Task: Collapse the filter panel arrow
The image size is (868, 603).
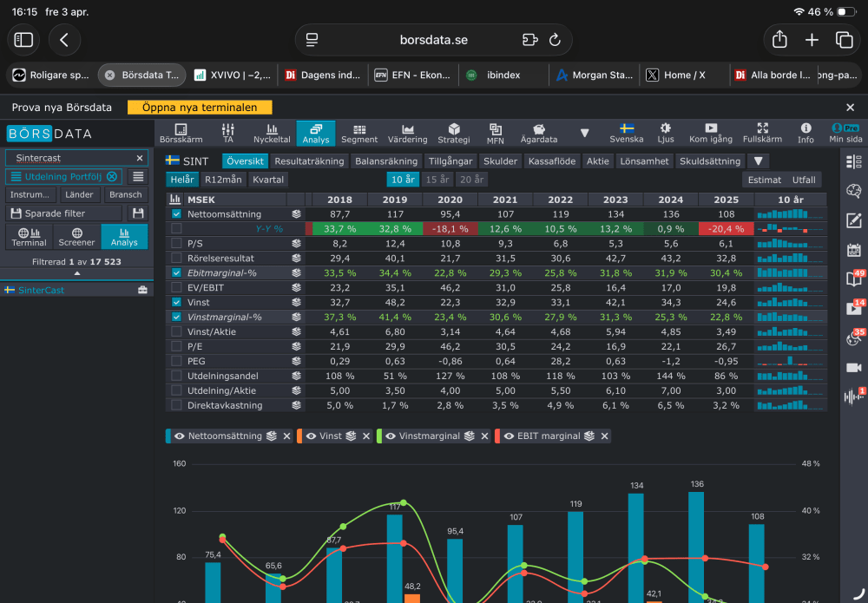Action: click(x=77, y=273)
